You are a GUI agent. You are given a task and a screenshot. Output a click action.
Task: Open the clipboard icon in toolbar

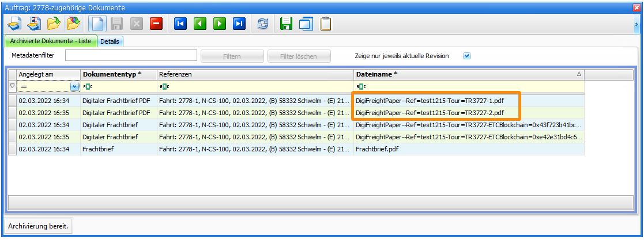tap(326, 24)
